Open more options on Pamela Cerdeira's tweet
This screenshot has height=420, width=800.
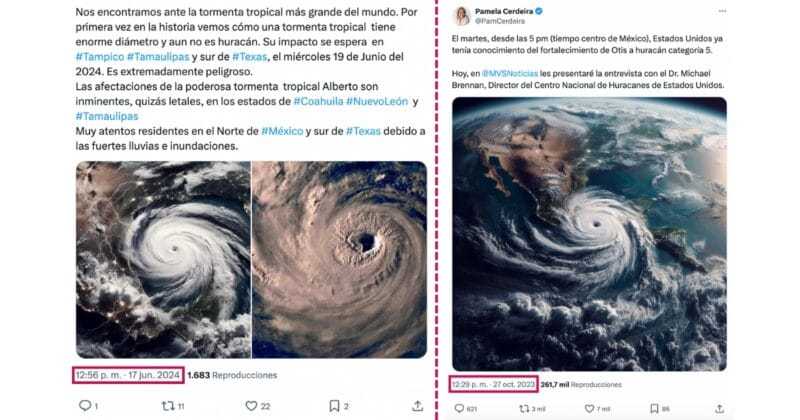point(720,12)
